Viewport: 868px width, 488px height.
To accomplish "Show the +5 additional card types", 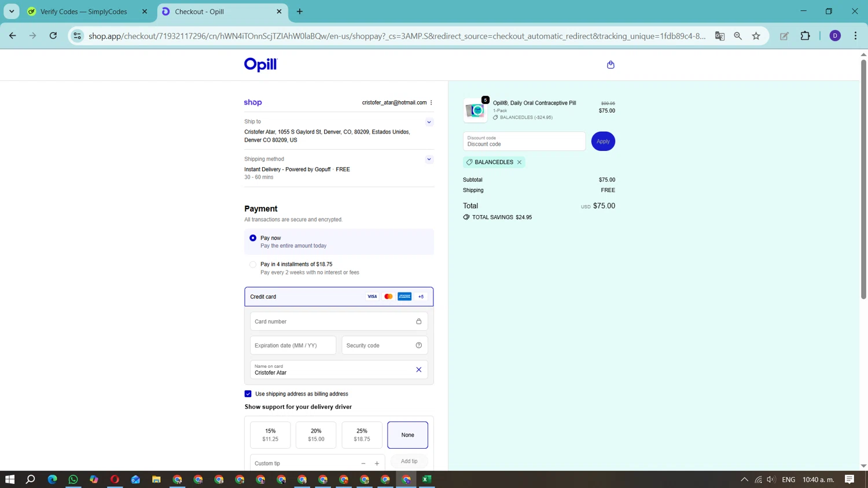I will coord(421,297).
